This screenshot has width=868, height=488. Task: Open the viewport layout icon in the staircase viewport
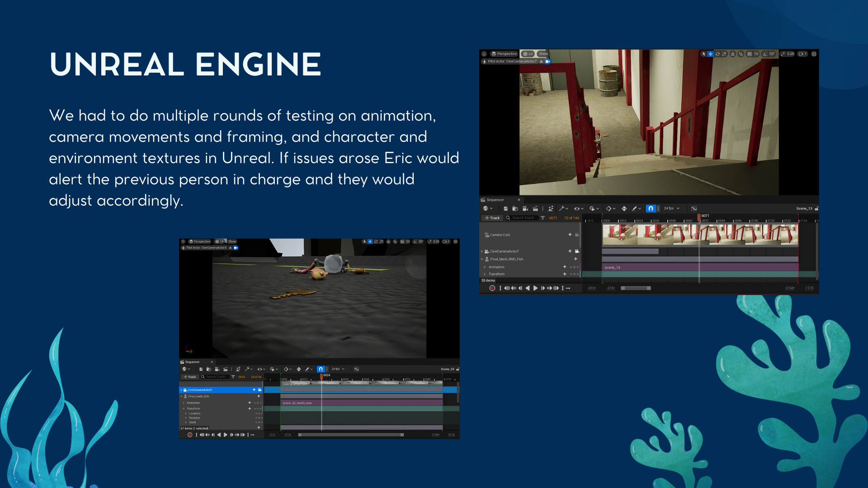click(814, 54)
